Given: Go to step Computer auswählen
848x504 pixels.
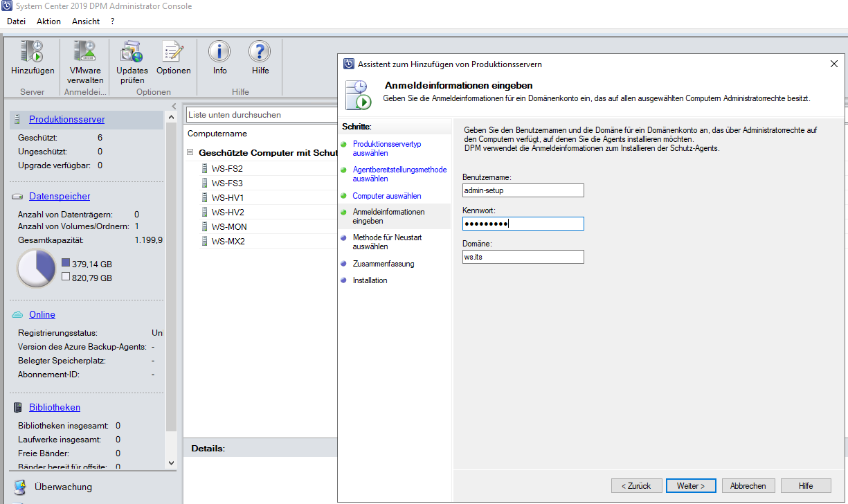Looking at the screenshot, I should pos(387,196).
